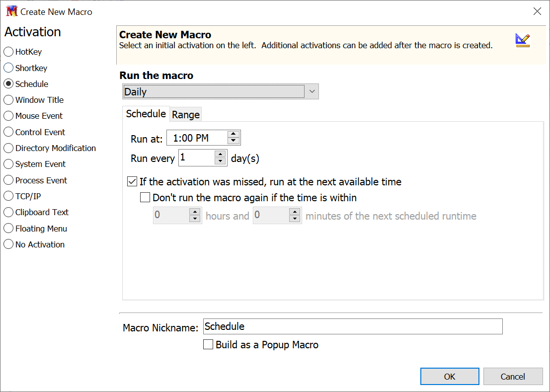This screenshot has height=392, width=550.
Task: Click the Macro Nickname text field
Action: [x=353, y=326]
